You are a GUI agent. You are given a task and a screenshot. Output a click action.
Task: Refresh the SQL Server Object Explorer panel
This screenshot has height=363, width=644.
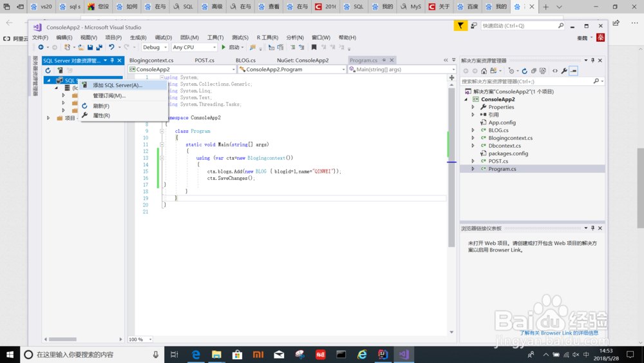point(48,71)
